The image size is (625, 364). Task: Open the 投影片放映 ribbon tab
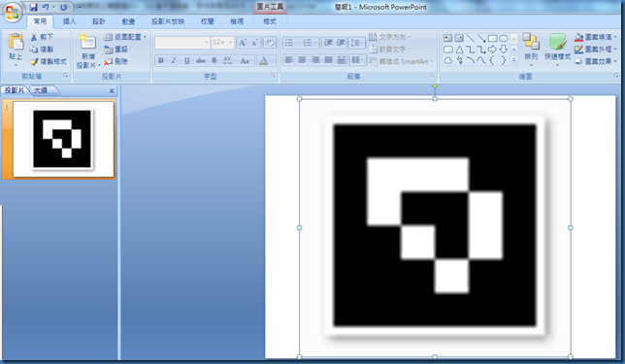(x=168, y=21)
